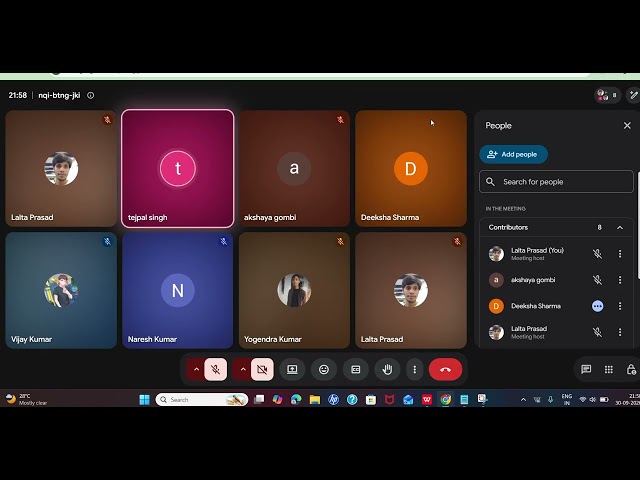Open Microsoft Store from taskbar
Viewport: 640px width, 480px height.
click(371, 400)
